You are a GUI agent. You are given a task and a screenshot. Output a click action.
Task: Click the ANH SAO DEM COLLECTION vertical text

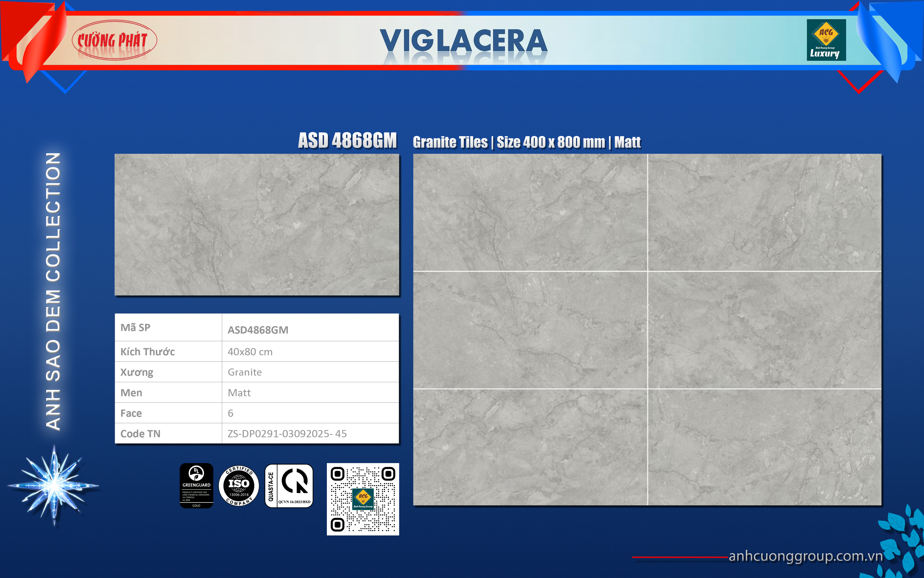pyautogui.click(x=53, y=291)
